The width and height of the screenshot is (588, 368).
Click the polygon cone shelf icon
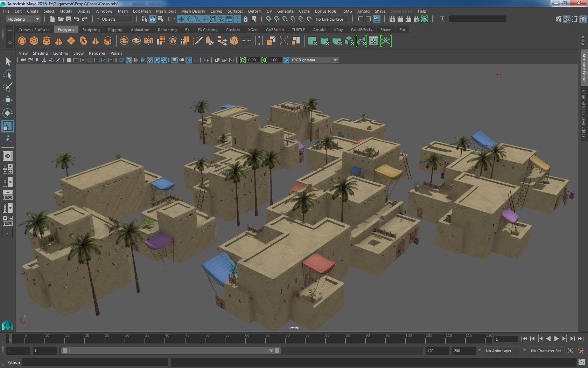[58, 41]
